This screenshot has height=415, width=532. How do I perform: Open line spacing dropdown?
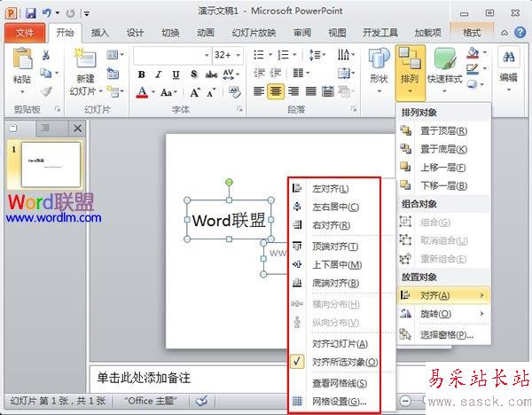(317, 55)
